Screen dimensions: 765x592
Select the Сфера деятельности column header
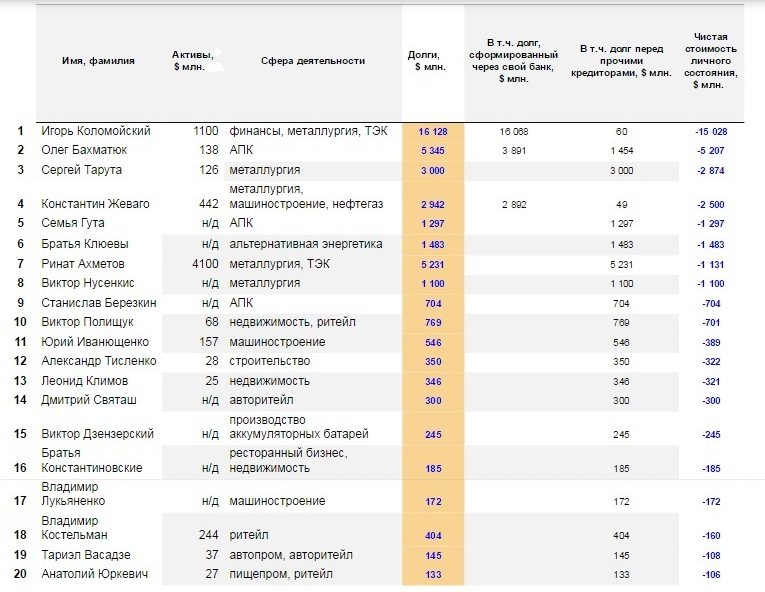point(313,61)
